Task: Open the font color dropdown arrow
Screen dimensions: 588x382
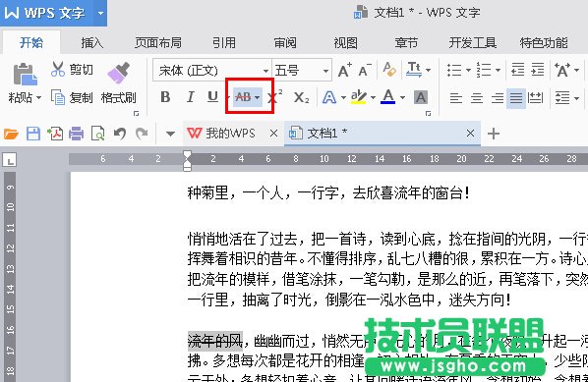Action: coord(402,98)
